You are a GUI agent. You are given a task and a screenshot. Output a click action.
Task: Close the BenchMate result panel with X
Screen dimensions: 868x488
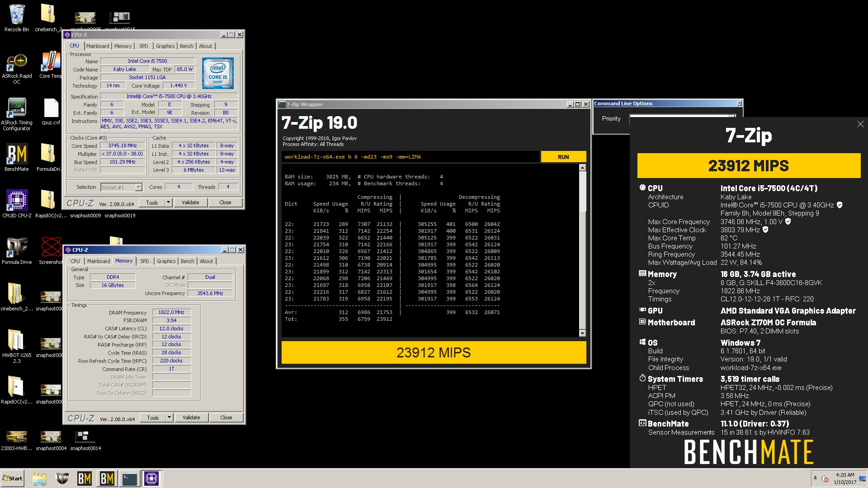pos(860,124)
